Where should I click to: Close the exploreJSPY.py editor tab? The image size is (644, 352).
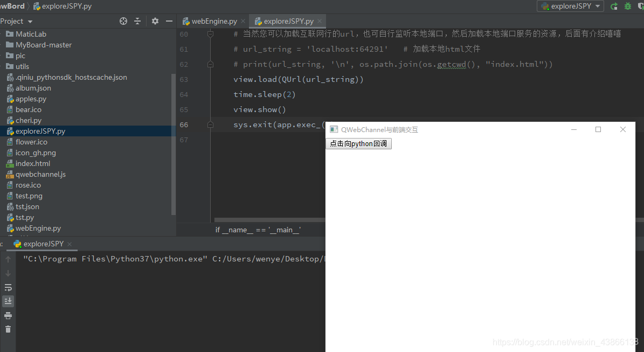pos(320,21)
